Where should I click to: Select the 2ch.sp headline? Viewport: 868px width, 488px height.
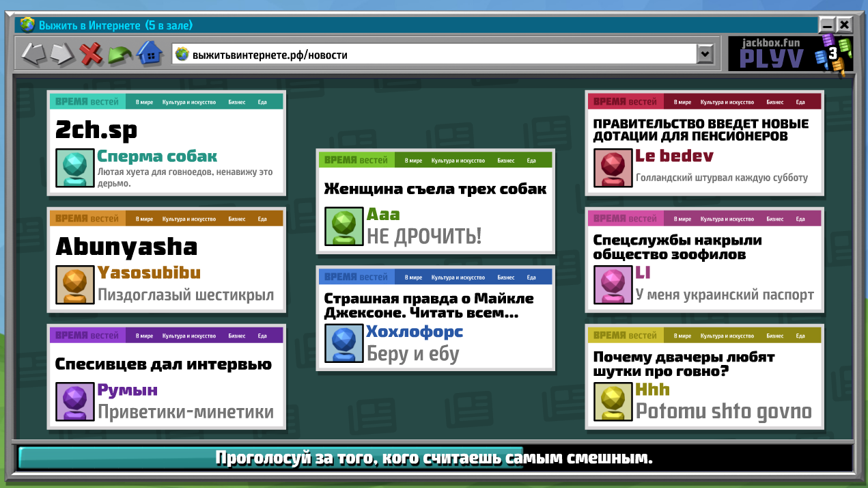tap(96, 130)
